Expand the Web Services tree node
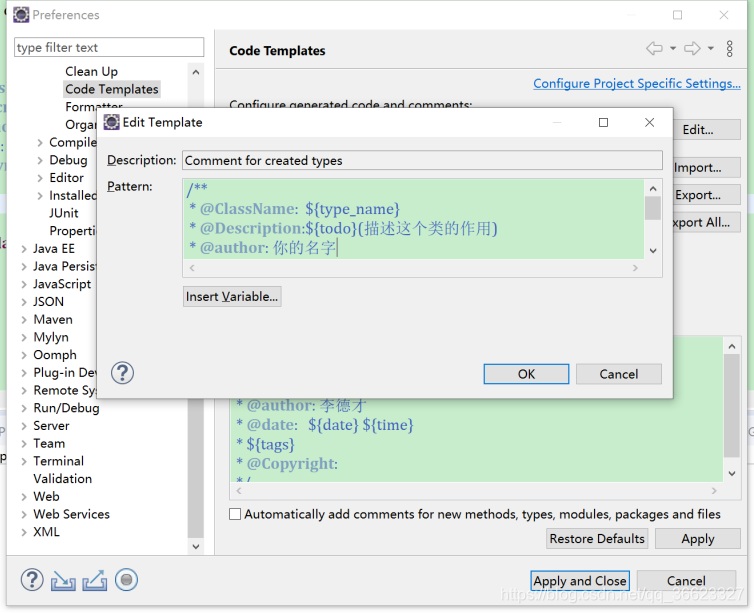This screenshot has width=754, height=613. (x=24, y=514)
